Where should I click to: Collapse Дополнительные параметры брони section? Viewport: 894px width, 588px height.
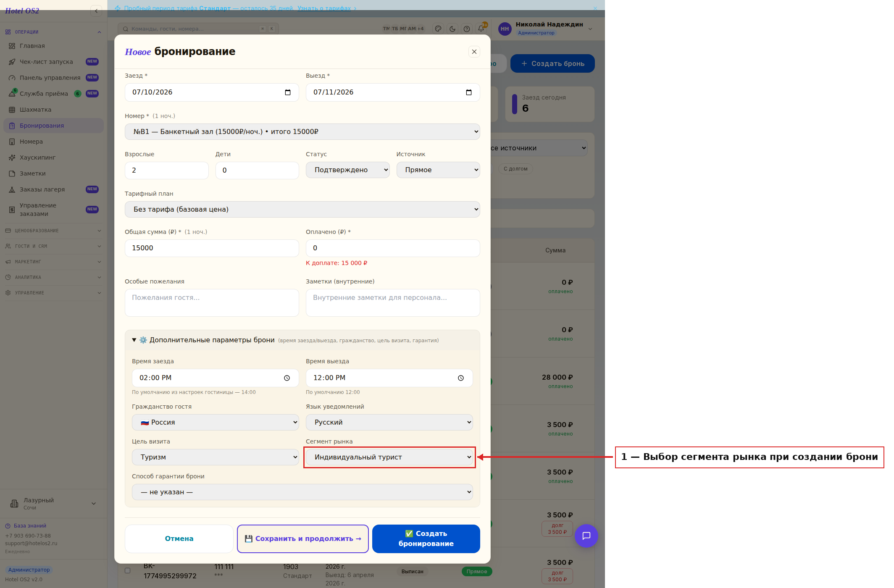(302, 340)
